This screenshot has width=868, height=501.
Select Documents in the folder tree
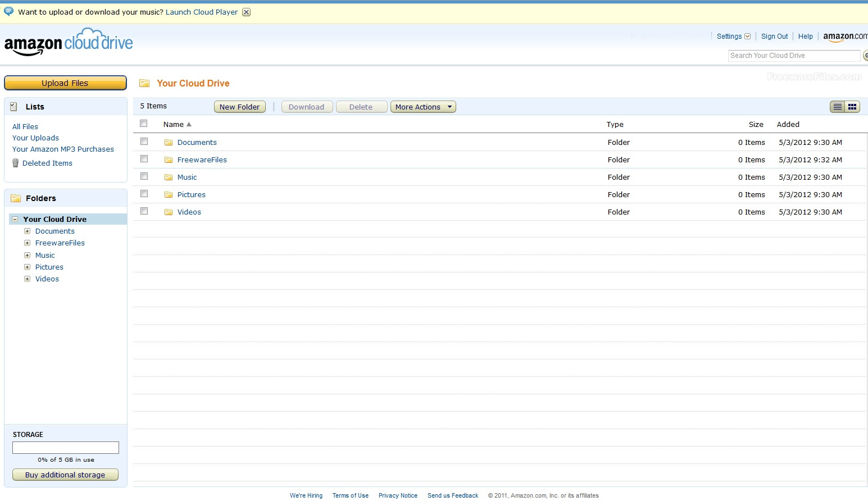pos(55,231)
